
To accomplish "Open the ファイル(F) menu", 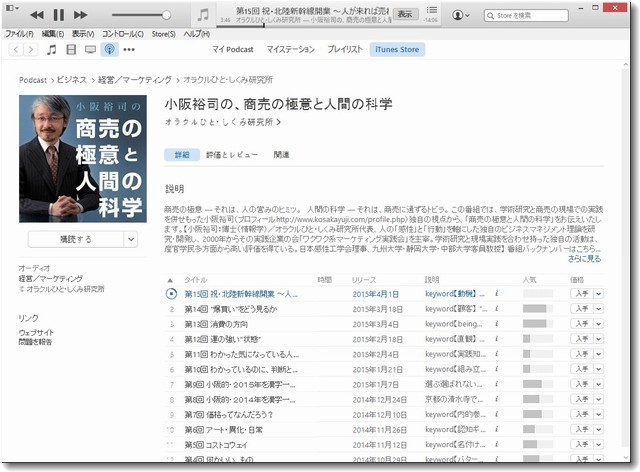I will pos(20,34).
